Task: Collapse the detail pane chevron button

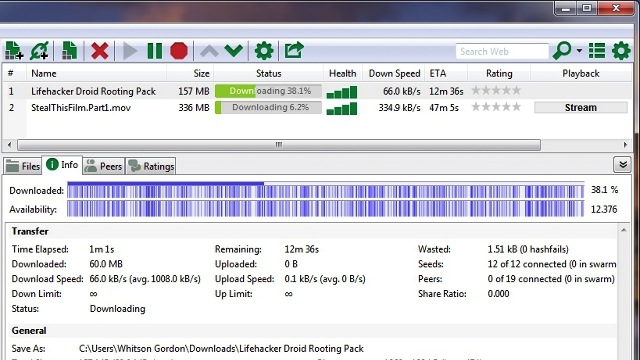Action: pos(622,165)
